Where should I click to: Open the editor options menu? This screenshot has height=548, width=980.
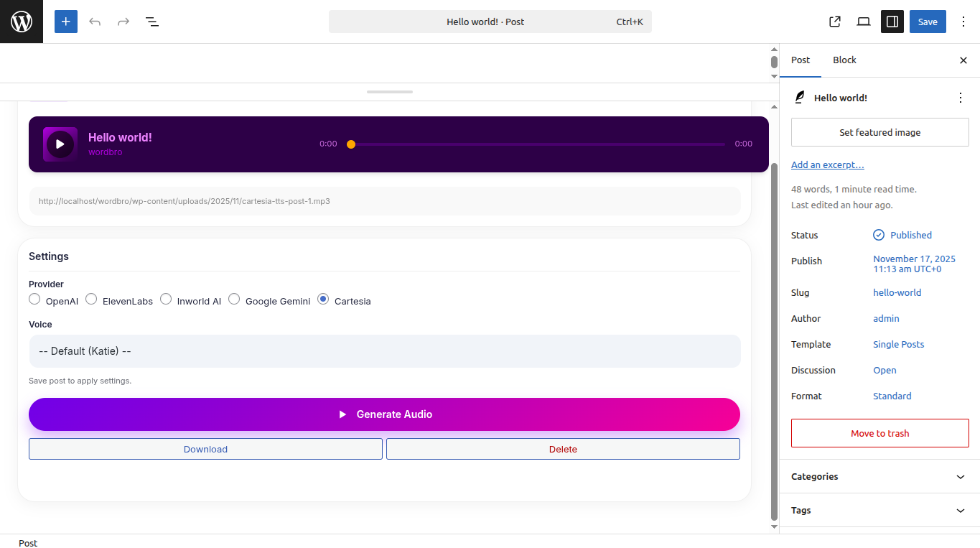pyautogui.click(x=963, y=22)
